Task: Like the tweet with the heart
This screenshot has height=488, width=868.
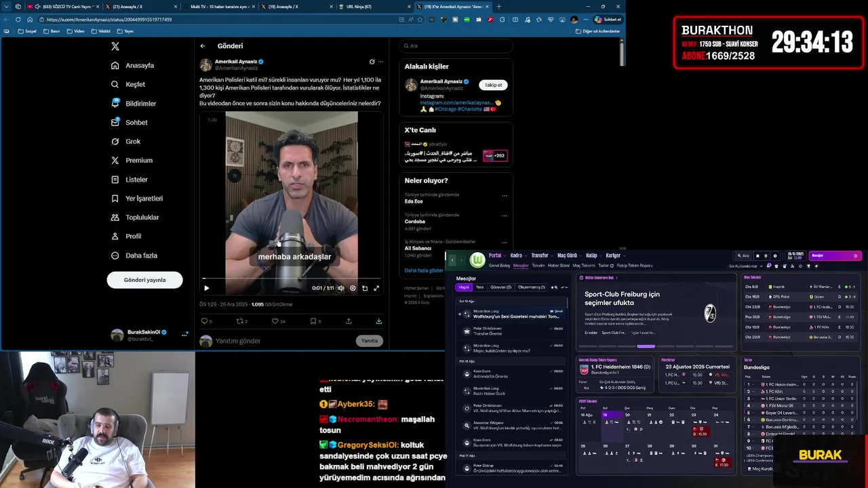Action: 277,321
